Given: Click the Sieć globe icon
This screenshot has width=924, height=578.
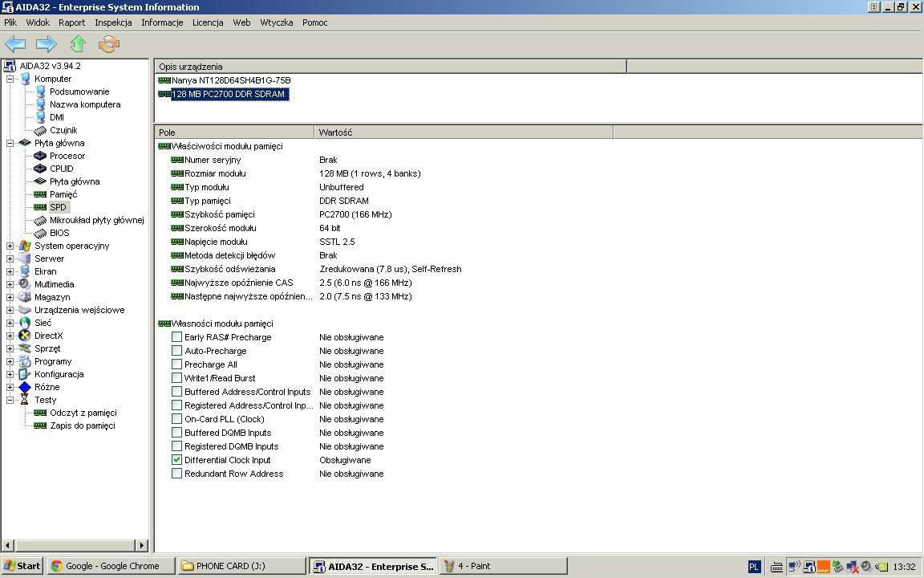Looking at the screenshot, I should click(x=24, y=323).
